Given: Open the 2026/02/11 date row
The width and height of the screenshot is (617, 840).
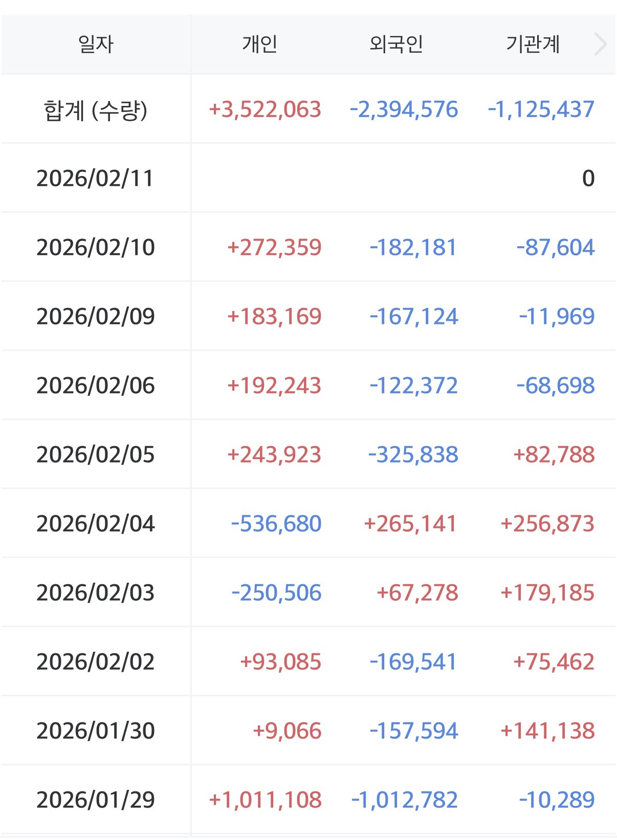Looking at the screenshot, I should click(96, 179).
